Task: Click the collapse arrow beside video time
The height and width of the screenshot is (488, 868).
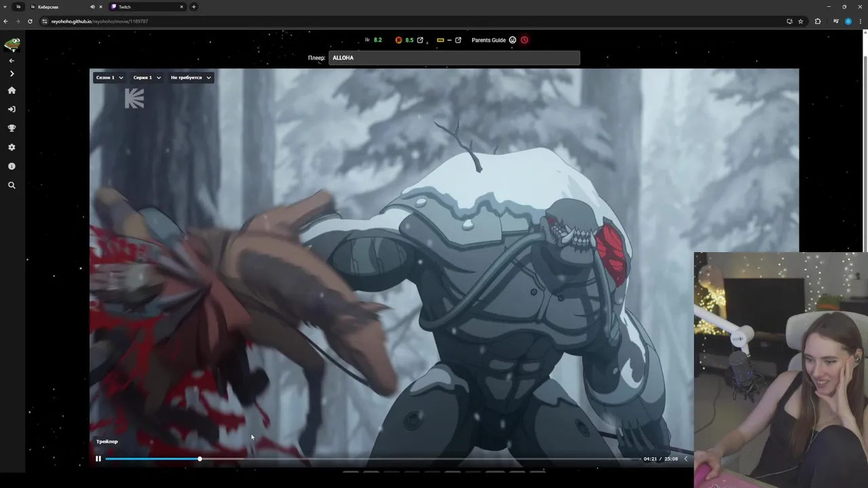Action: coord(686,459)
